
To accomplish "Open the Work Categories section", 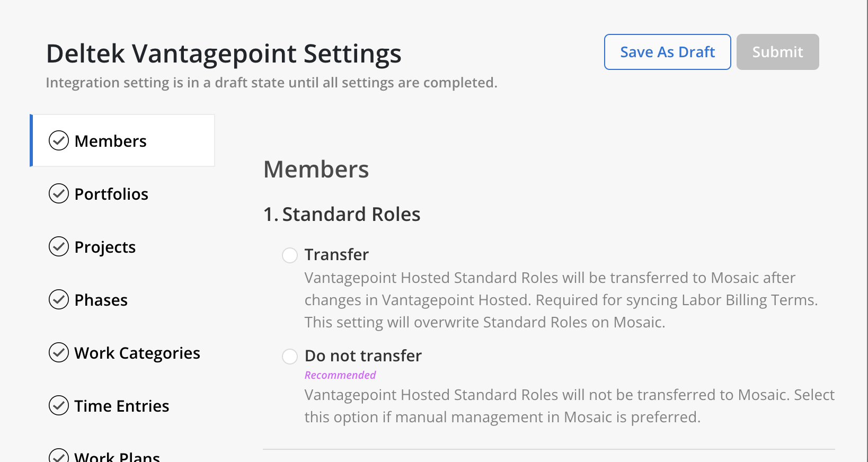I will click(x=122, y=353).
